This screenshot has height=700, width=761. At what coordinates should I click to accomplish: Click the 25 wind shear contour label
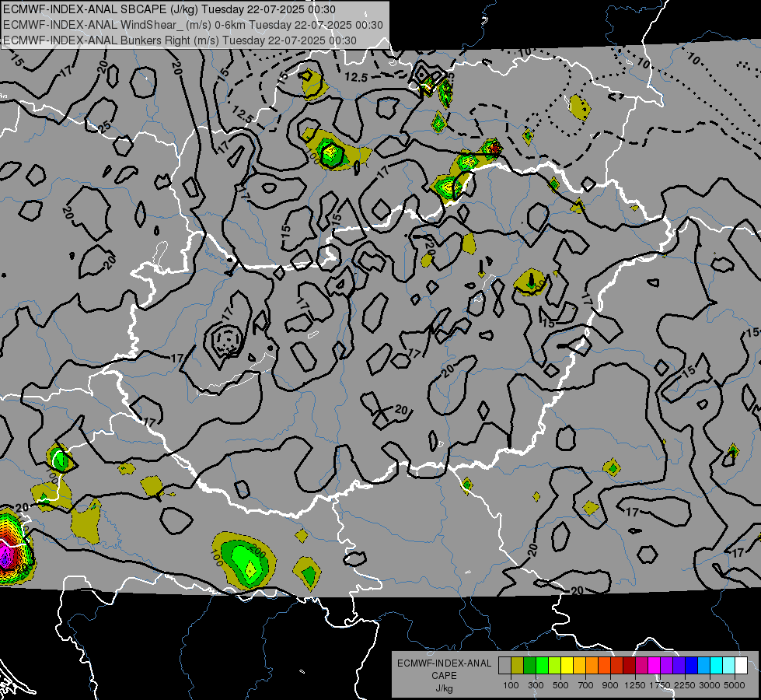(105, 127)
